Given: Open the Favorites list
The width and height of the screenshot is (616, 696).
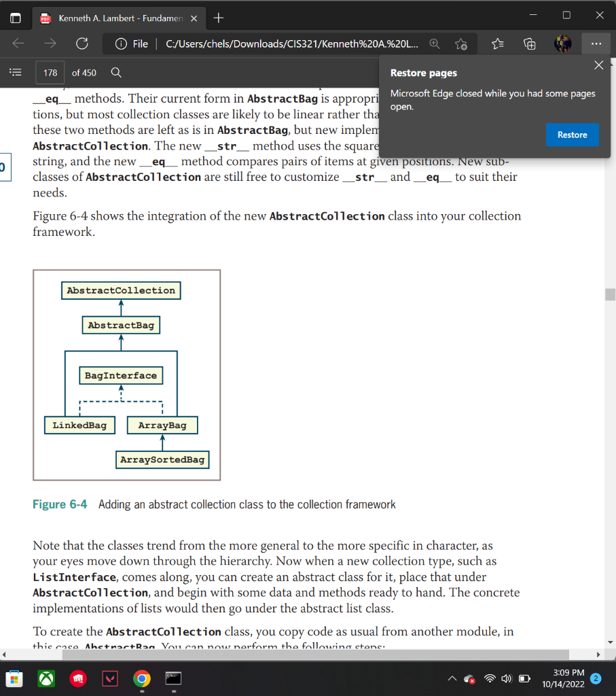Looking at the screenshot, I should tap(498, 43).
